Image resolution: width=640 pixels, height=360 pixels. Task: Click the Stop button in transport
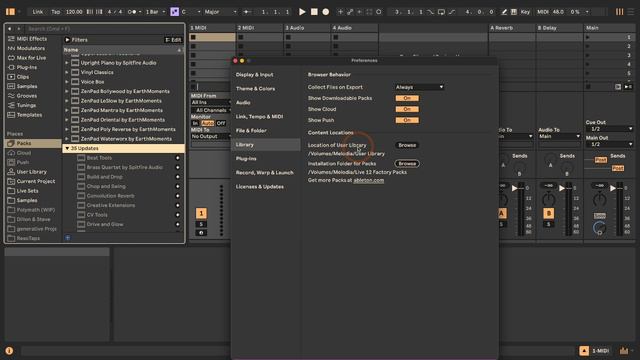pyautogui.click(x=314, y=12)
